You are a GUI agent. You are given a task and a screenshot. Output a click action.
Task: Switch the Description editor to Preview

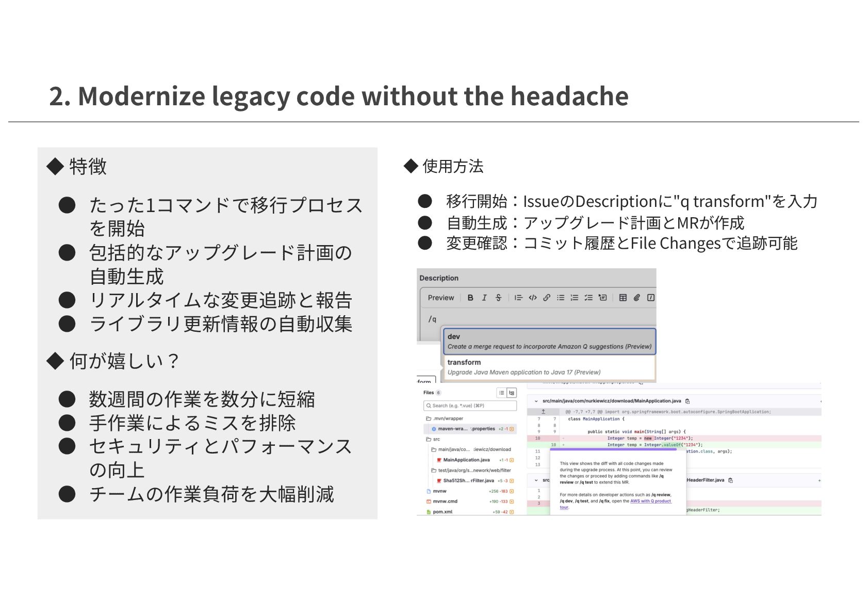[440, 298]
